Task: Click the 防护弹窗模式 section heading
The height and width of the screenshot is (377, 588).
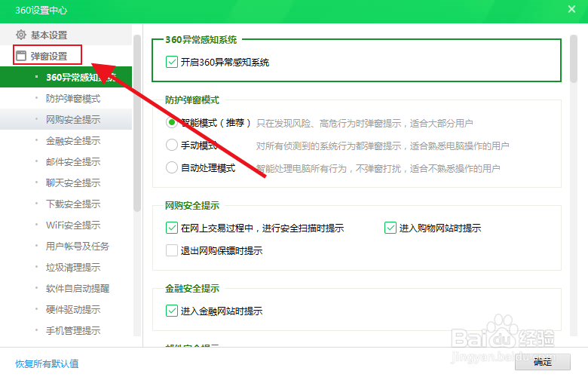Action: coord(192,100)
